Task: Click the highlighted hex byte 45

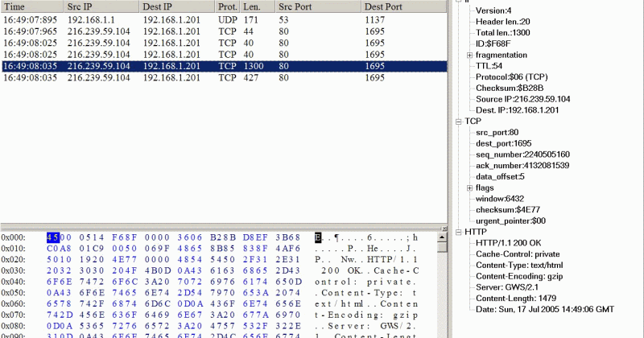Action: [x=53, y=237]
